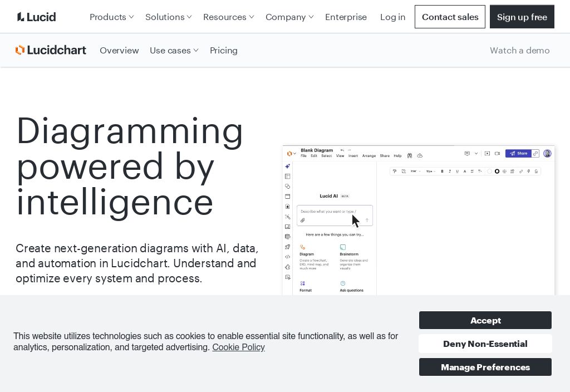Go to the Pricing tab
This screenshot has width=570, height=392.
(x=224, y=50)
